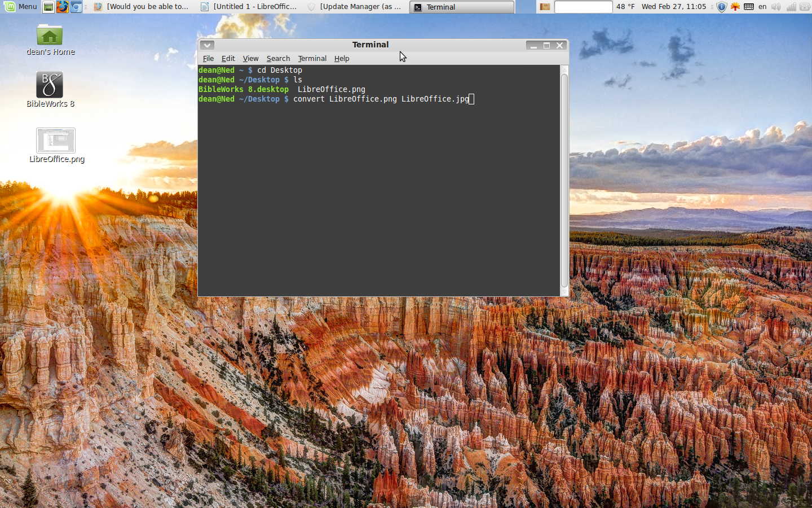Click inside the tray search input box
This screenshot has width=812, height=508.
point(583,7)
